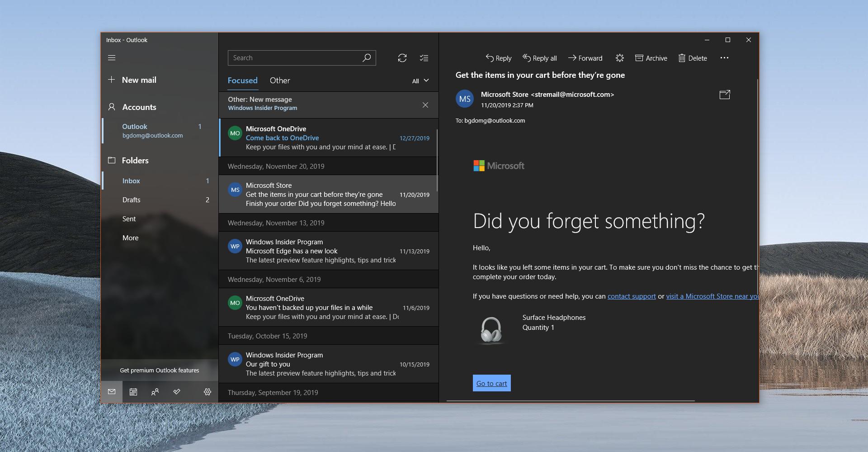Select Get the items in your cart email

[x=328, y=194]
